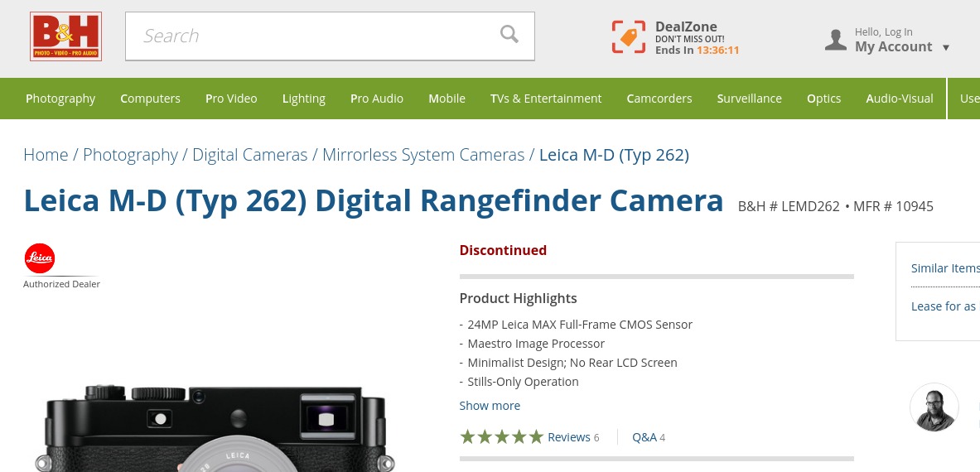Click the search magnifier icon
This screenshot has height=472, width=980.
(509, 34)
